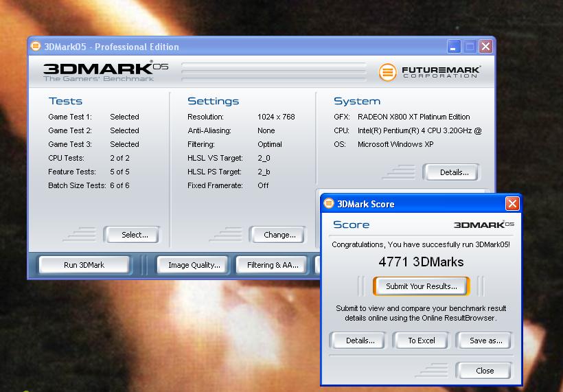Click the 'System' section heading

point(357,101)
